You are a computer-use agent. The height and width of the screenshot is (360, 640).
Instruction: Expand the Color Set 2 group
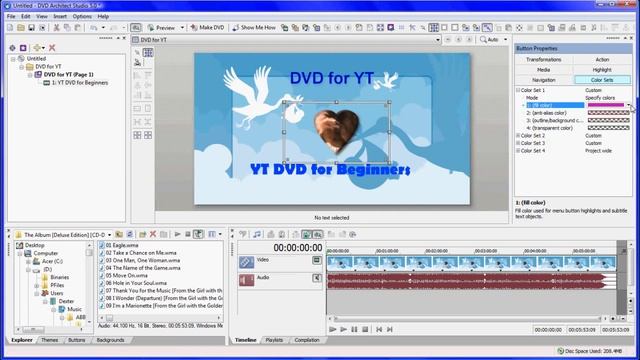[518, 136]
